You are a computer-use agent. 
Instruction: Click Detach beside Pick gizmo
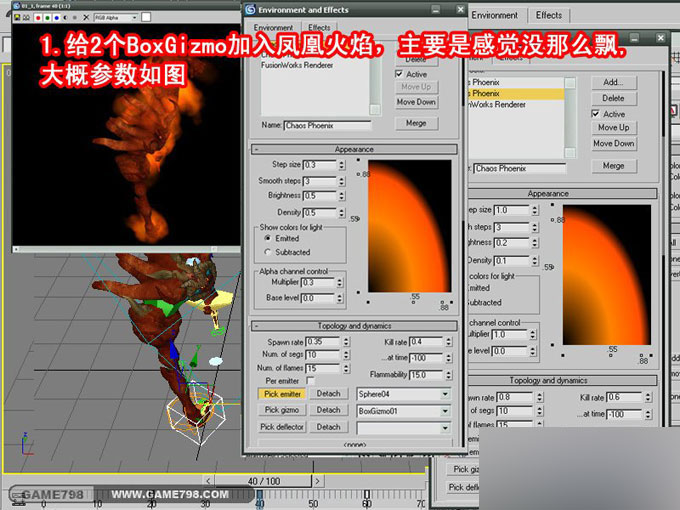[328, 410]
